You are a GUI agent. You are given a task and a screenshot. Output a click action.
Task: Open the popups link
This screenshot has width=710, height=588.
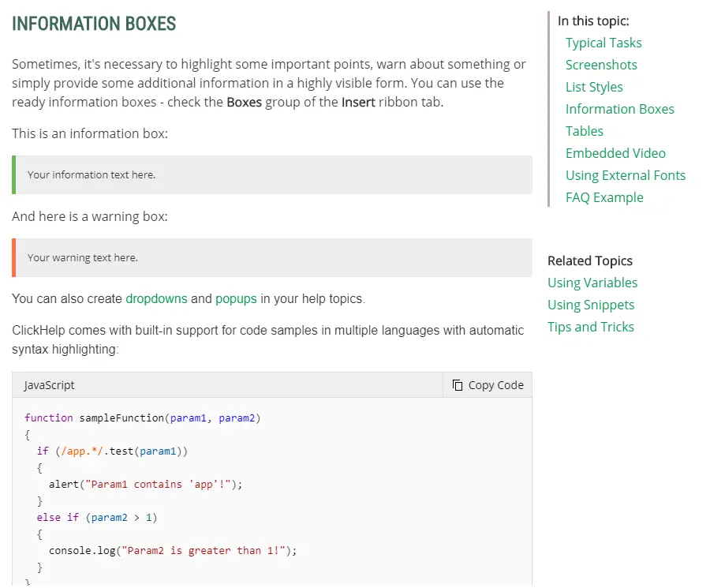pos(236,298)
